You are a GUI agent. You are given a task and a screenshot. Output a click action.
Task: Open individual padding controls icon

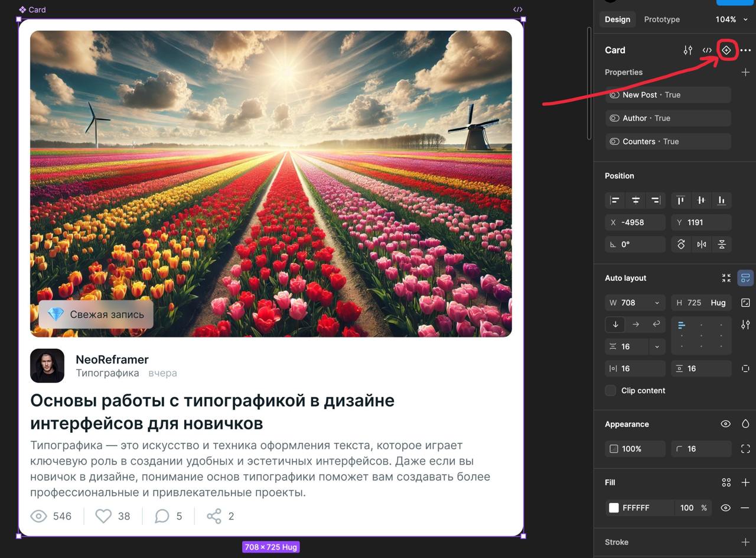pyautogui.click(x=745, y=368)
